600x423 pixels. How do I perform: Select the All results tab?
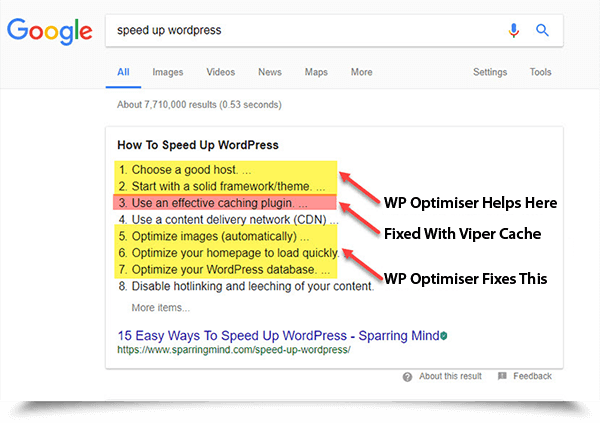tap(123, 72)
